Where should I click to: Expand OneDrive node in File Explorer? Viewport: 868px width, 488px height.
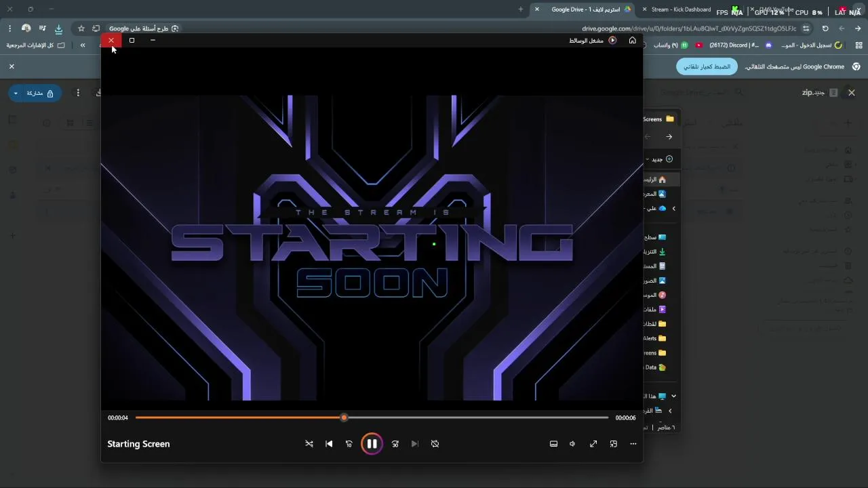(x=673, y=208)
